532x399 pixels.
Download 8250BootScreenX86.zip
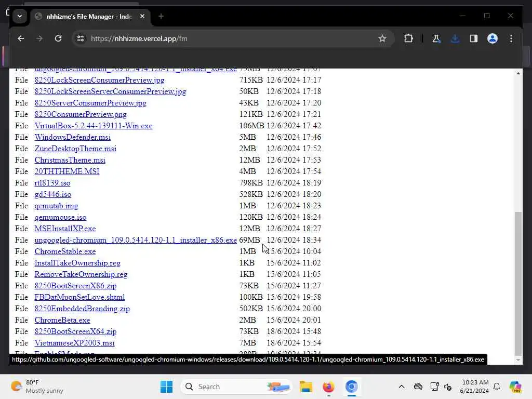point(75,286)
